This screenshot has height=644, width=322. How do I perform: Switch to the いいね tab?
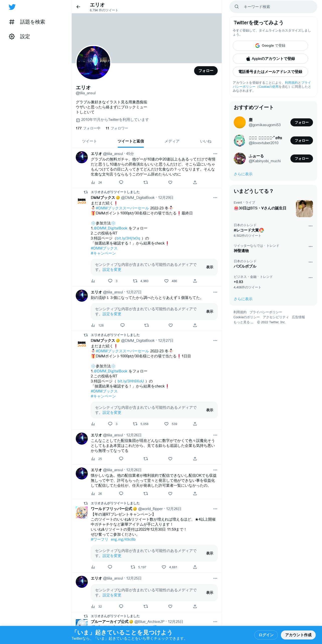pos(206,141)
